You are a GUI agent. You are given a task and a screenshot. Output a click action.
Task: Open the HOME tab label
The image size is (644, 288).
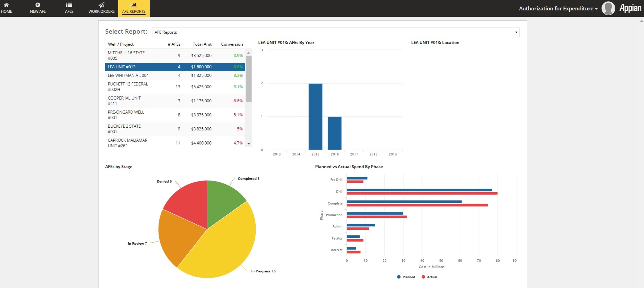tap(6, 12)
